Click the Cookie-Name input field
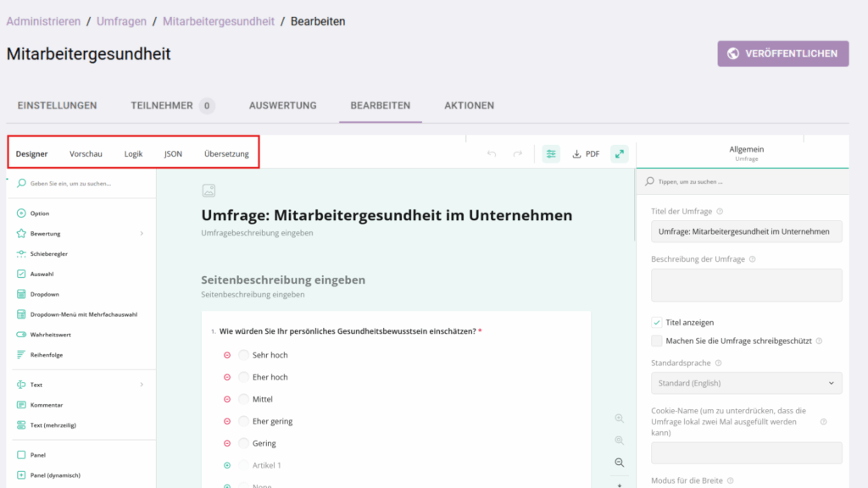The width and height of the screenshot is (868, 488). coord(745,453)
